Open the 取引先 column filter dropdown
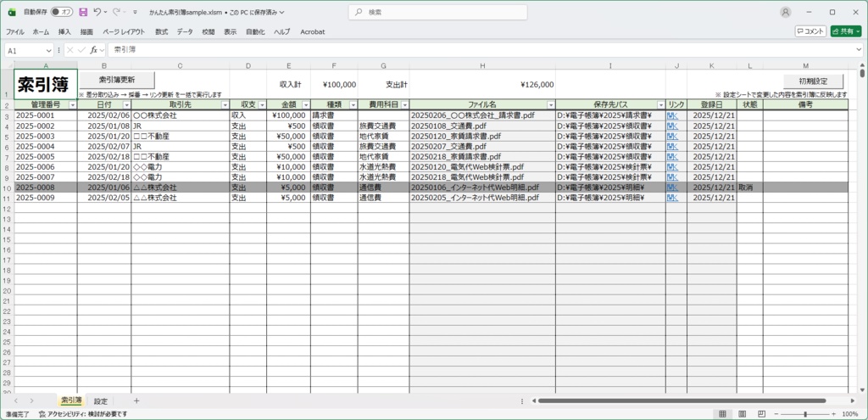This screenshot has height=420, width=868. point(225,104)
